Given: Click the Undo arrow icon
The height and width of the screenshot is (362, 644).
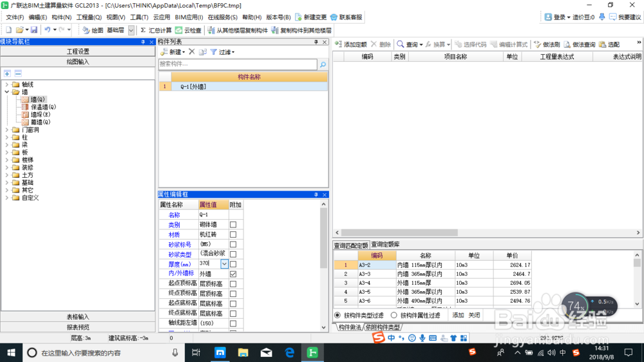Looking at the screenshot, I should (48, 30).
